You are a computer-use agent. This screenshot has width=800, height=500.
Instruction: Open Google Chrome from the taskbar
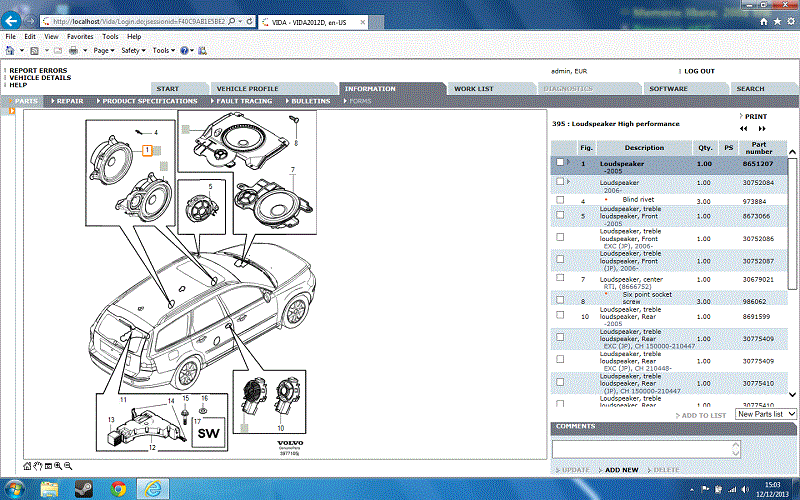tap(118, 489)
